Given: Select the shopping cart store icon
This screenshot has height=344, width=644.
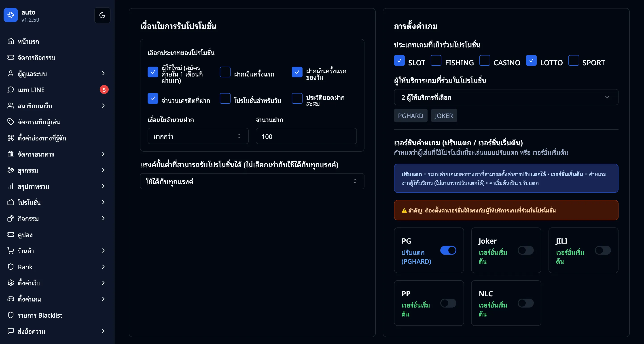Looking at the screenshot, I should click(11, 251).
